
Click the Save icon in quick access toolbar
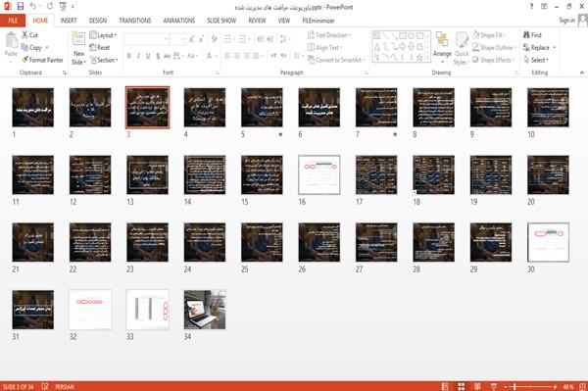tap(21, 7)
